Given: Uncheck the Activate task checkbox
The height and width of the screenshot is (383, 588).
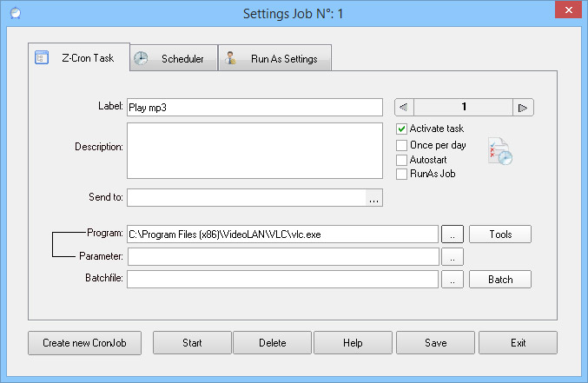Looking at the screenshot, I should click(402, 129).
